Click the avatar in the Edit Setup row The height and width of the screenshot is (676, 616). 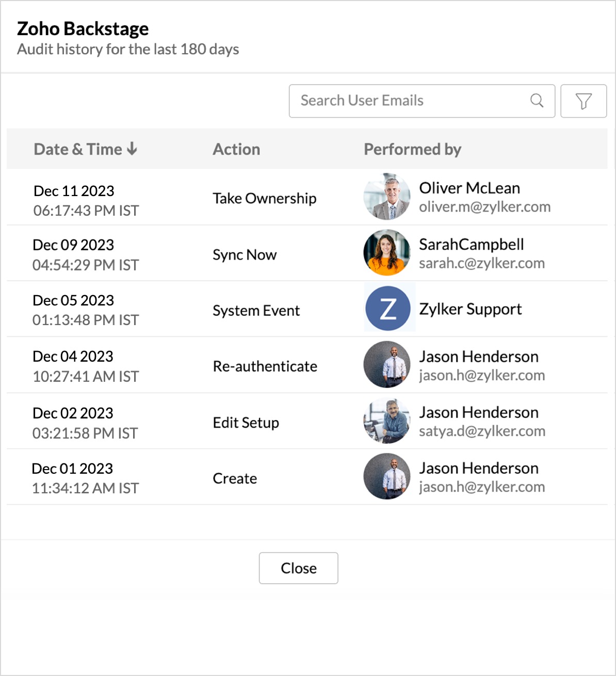point(387,421)
